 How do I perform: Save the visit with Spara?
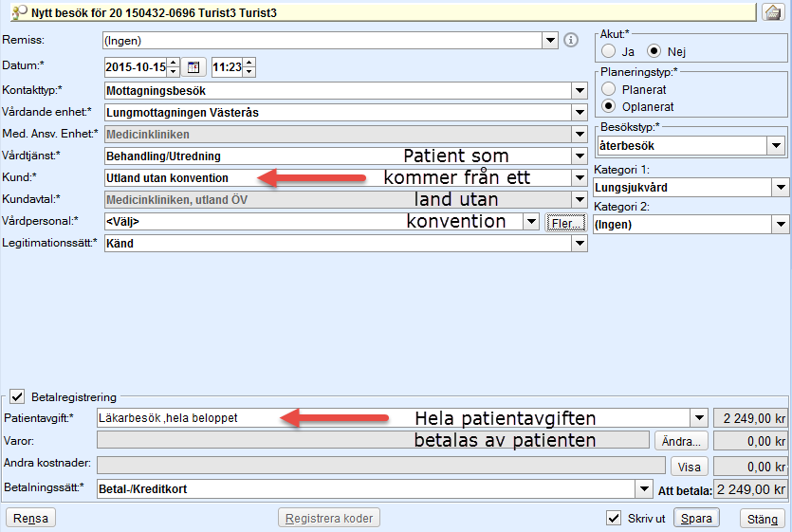click(696, 519)
